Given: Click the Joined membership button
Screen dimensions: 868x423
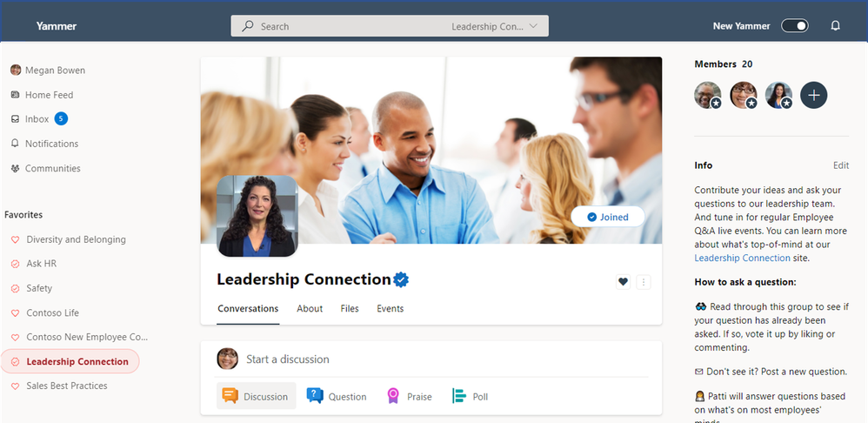Looking at the screenshot, I should (608, 217).
